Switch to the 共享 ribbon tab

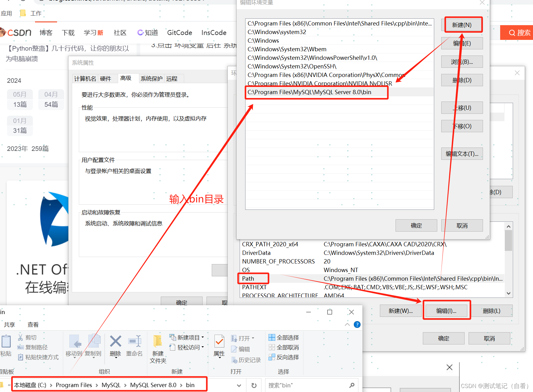point(9,325)
